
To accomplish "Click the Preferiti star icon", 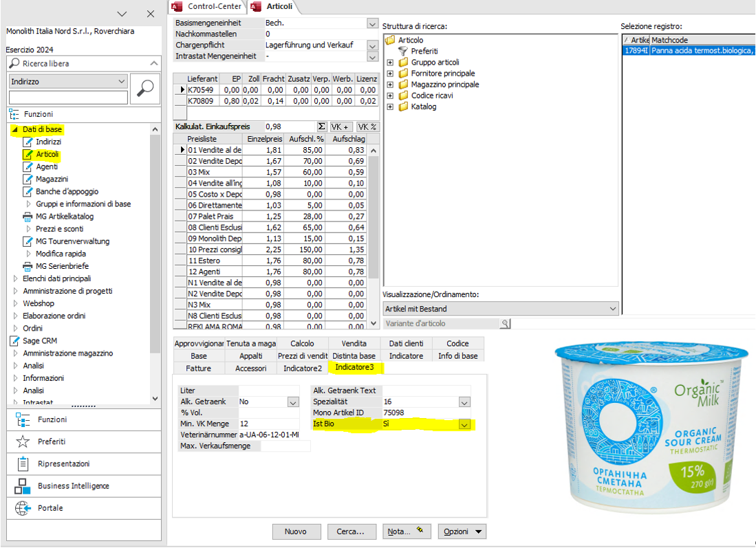I will (23, 441).
